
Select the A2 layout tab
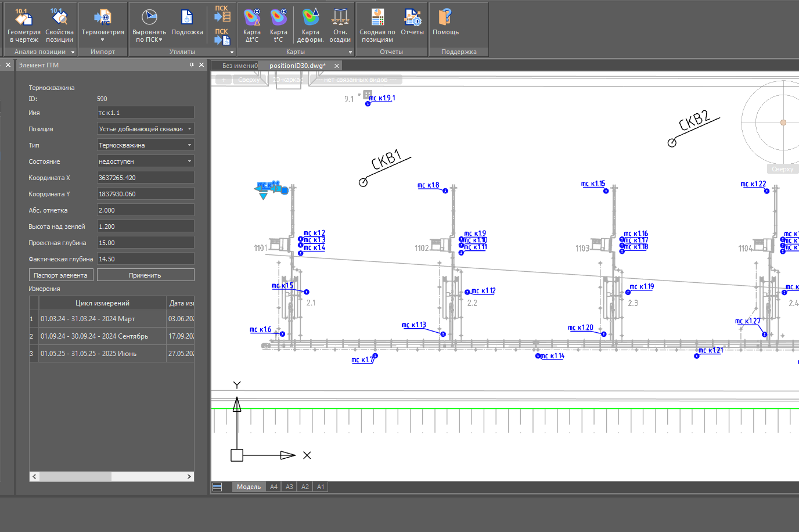coord(305,487)
